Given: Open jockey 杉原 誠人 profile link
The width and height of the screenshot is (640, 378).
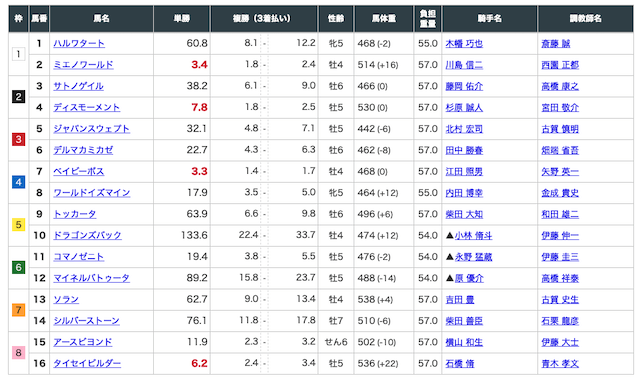Looking at the screenshot, I should (x=464, y=107).
